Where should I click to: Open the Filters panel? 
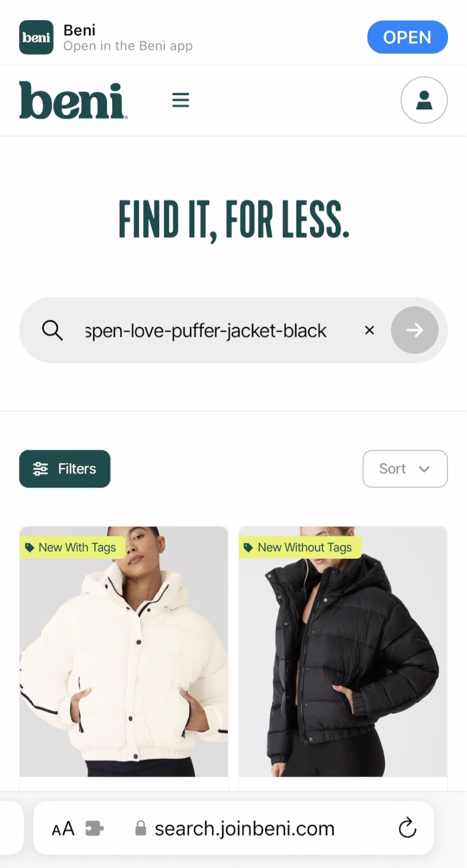pyautogui.click(x=64, y=468)
